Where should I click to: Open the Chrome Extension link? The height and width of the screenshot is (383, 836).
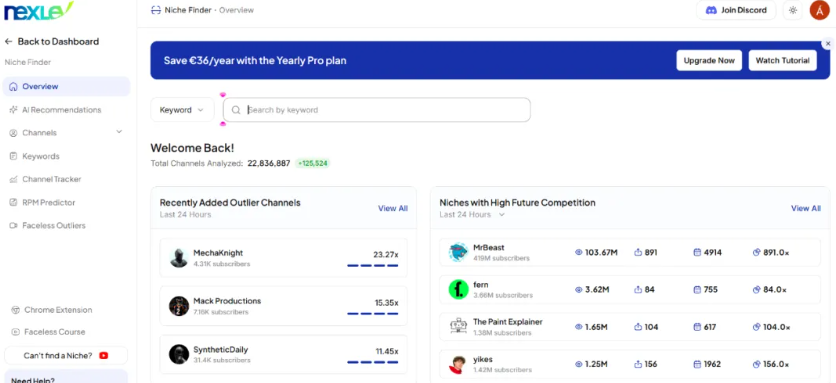[58, 310]
